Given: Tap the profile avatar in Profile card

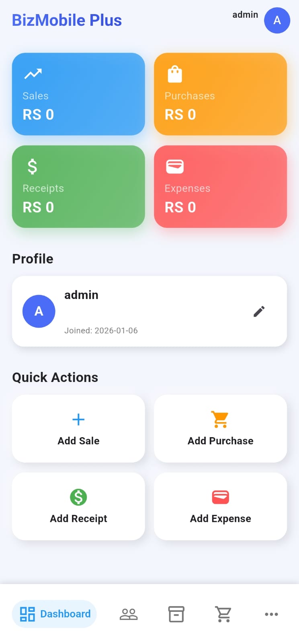Looking at the screenshot, I should point(39,311).
